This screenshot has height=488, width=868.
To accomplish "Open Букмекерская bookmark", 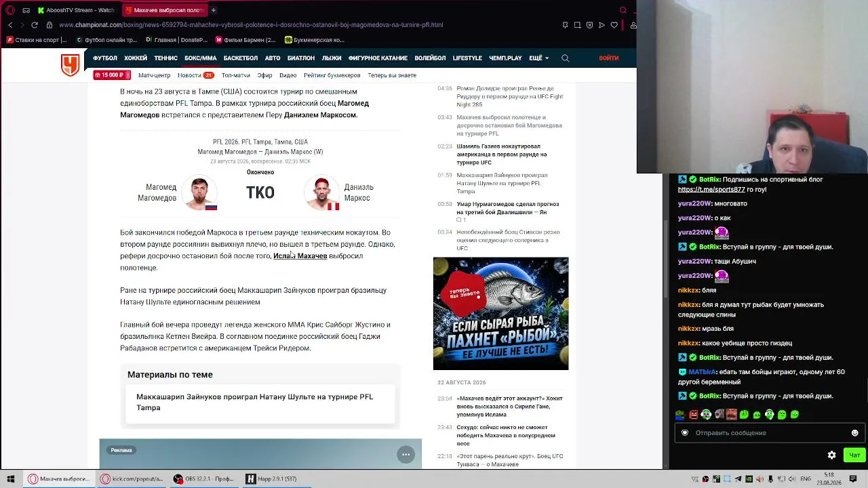I will coord(315,40).
